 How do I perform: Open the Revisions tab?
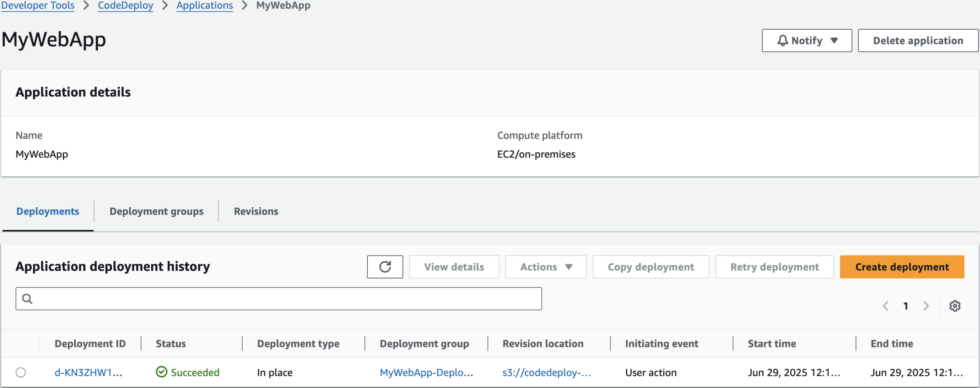click(256, 211)
